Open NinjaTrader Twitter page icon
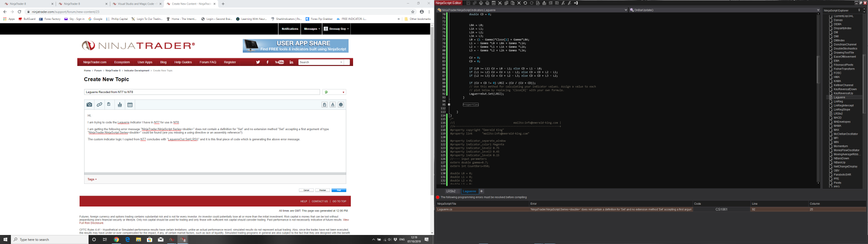Image resolution: width=868 pixels, height=244 pixels. pos(258,62)
